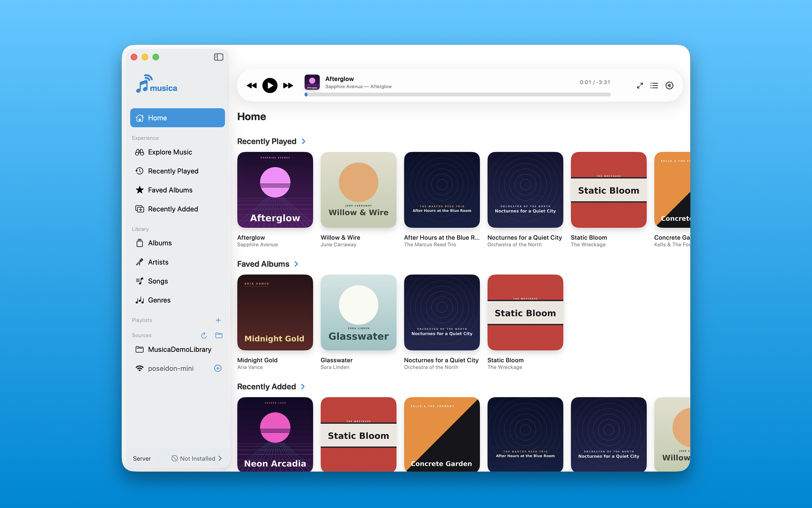Open the Recently Played sidebar item
Viewport: 812px width, 508px height.
click(x=178, y=171)
